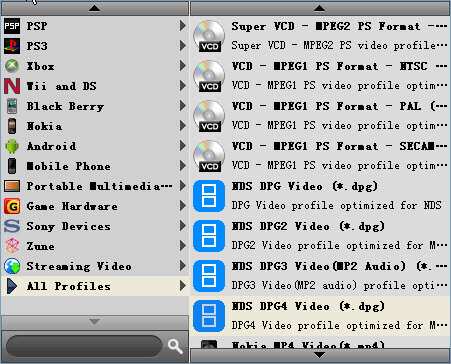Click the category list scroll-down arrow bar
451x364 pixels.
pos(95,322)
